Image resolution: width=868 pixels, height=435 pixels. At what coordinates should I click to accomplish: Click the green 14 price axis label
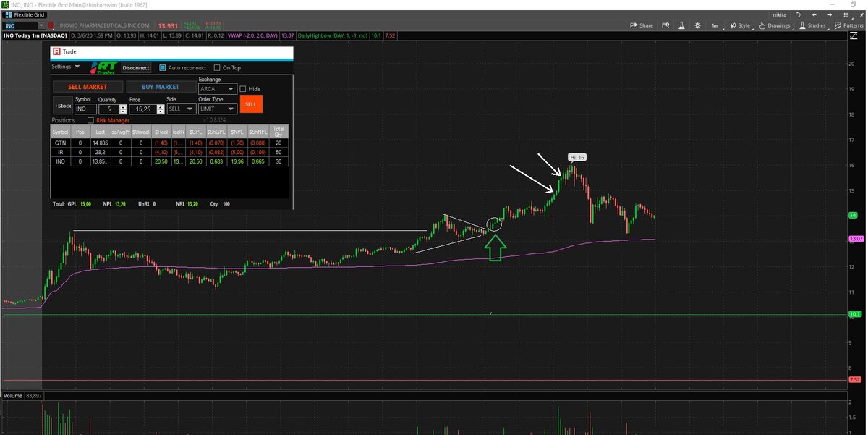pos(854,216)
